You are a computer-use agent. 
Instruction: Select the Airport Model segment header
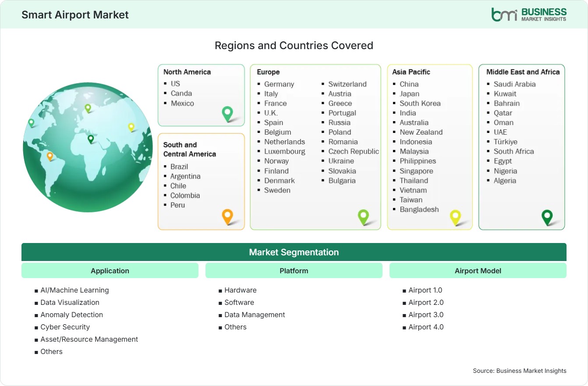tap(478, 271)
